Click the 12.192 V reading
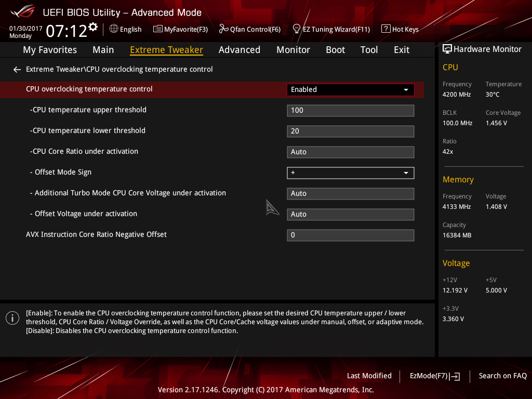Image resolution: width=532 pixels, height=399 pixels. [x=455, y=291]
